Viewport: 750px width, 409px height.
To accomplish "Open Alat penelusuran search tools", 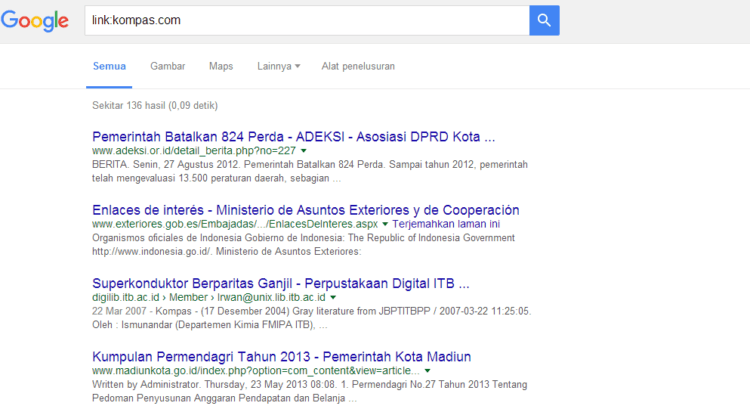I will [x=358, y=66].
